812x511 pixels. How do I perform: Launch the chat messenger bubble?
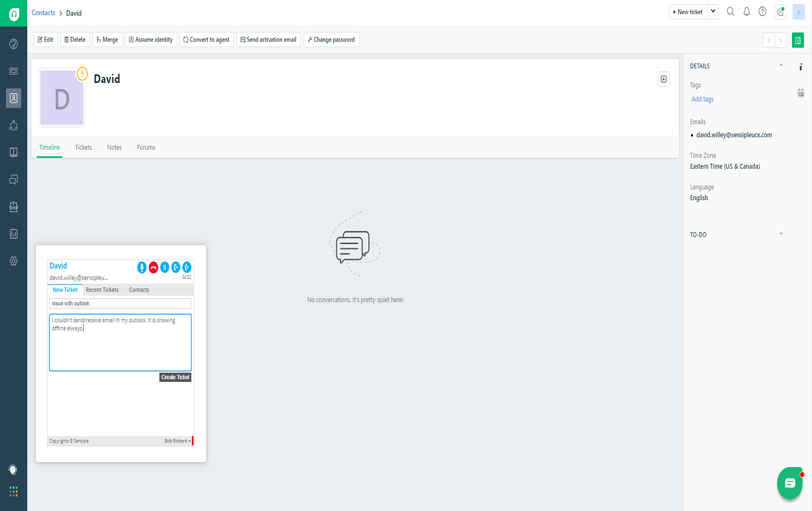(x=790, y=483)
